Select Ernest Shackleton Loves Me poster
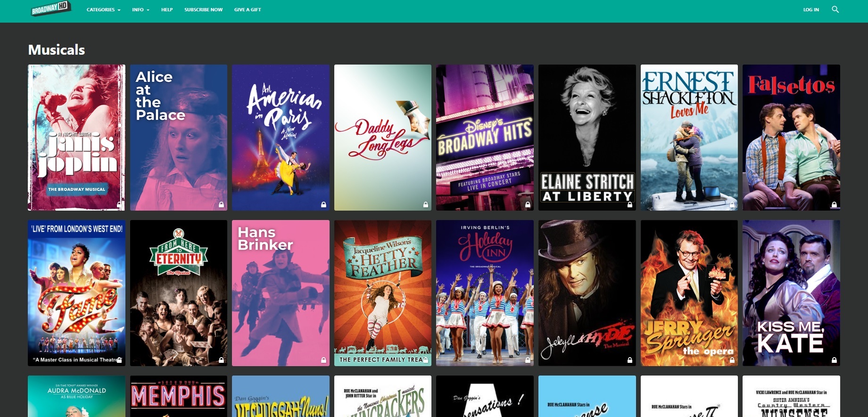The width and height of the screenshot is (868, 417). (689, 138)
